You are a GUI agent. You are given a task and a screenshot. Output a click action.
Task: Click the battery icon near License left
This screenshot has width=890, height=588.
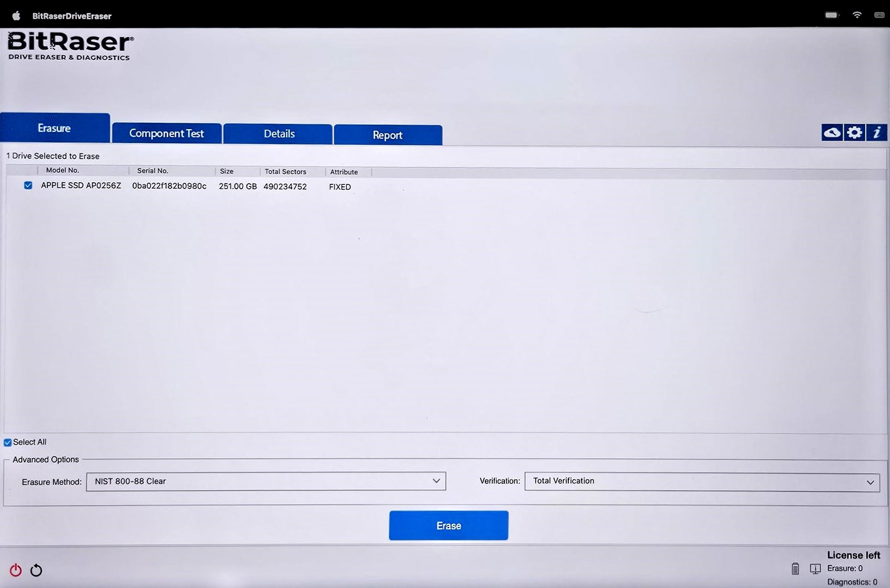(795, 569)
